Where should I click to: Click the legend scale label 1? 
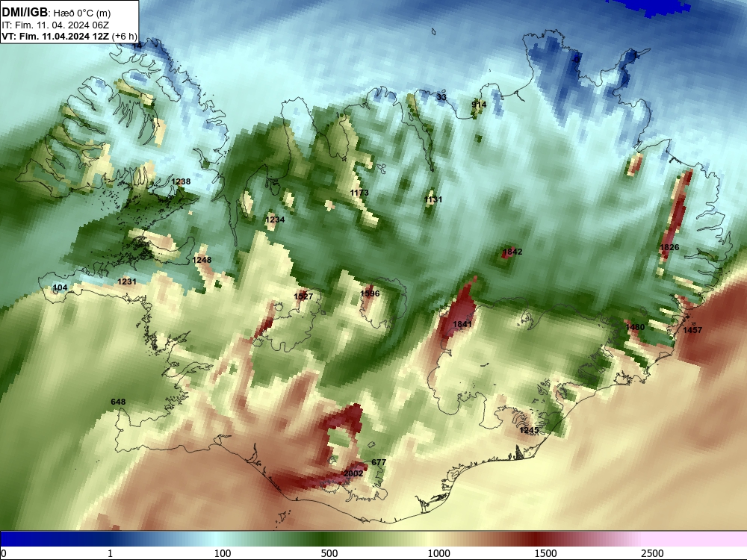110,553
